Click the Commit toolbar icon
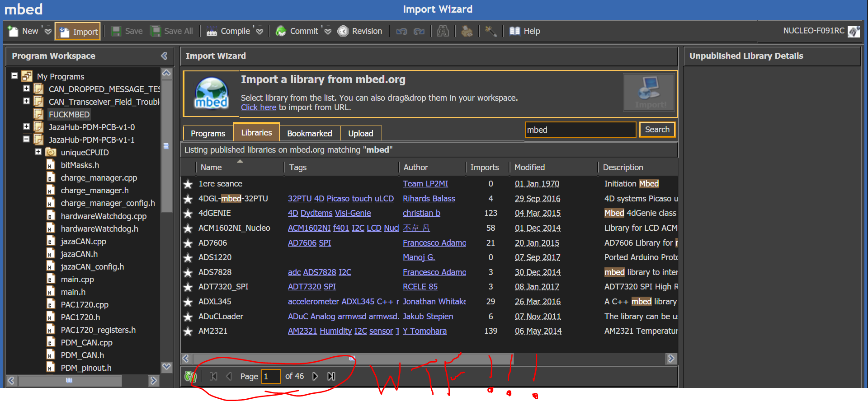Screen dimensions: 868x401 coord(281,31)
